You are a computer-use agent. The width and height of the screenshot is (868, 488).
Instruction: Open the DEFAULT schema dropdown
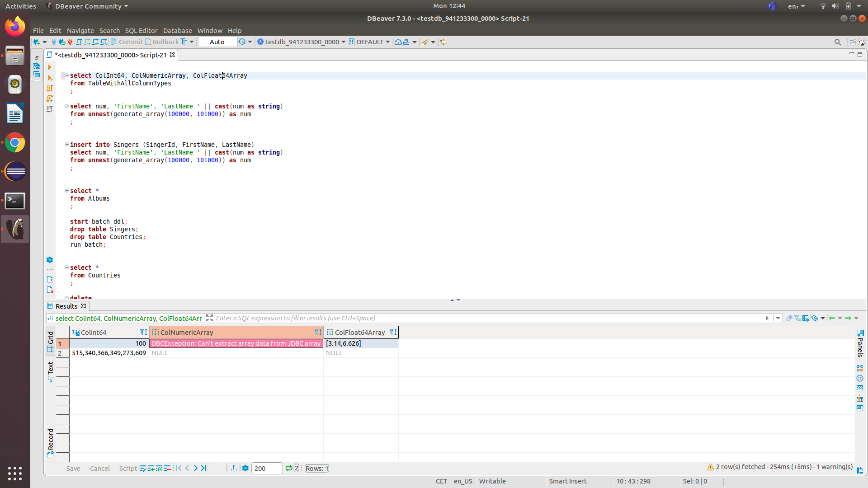coord(389,42)
